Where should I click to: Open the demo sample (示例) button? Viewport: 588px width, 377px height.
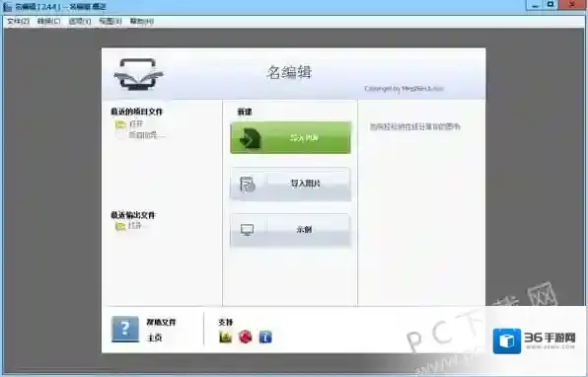[291, 230]
